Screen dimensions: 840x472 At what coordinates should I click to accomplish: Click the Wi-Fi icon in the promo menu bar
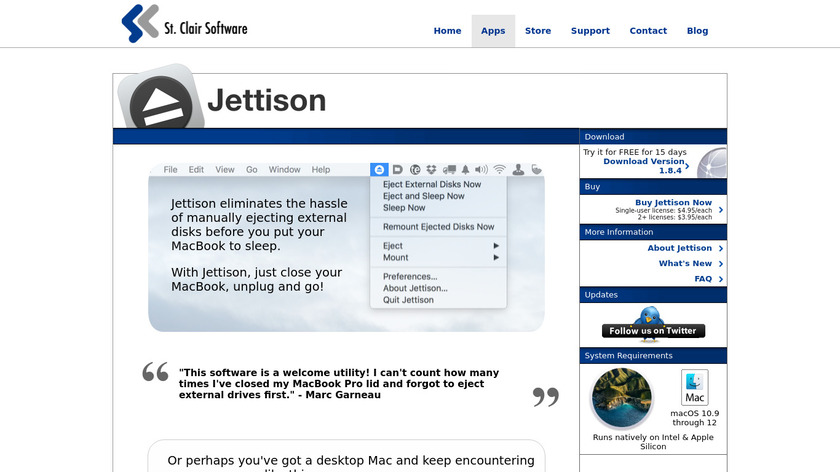tap(499, 170)
